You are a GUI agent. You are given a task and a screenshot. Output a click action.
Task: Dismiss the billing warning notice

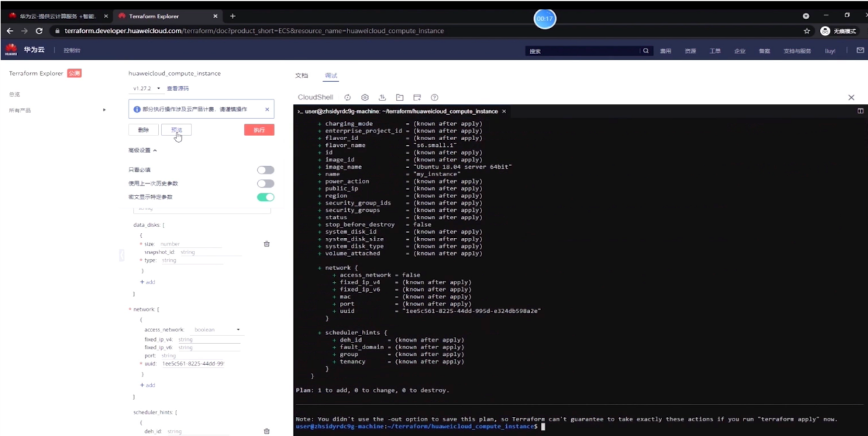click(x=267, y=109)
